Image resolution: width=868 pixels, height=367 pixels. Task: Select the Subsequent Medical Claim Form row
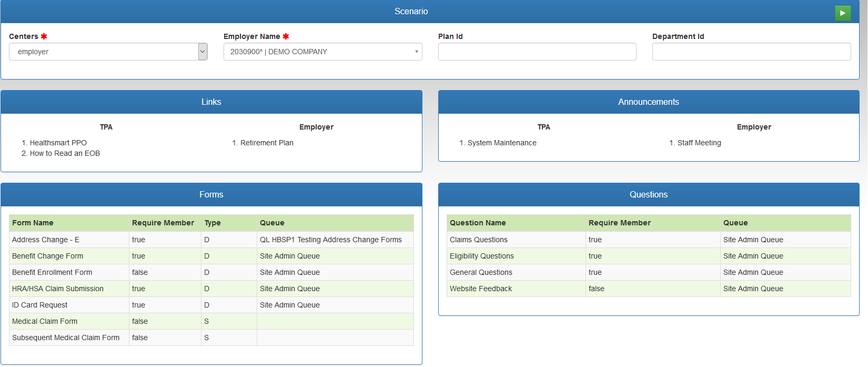point(66,338)
